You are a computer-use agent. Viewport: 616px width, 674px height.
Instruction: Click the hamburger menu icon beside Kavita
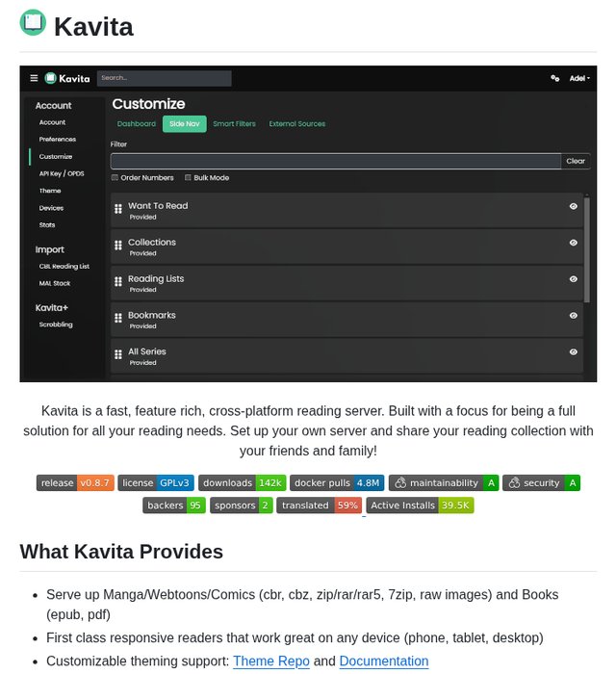coord(34,78)
